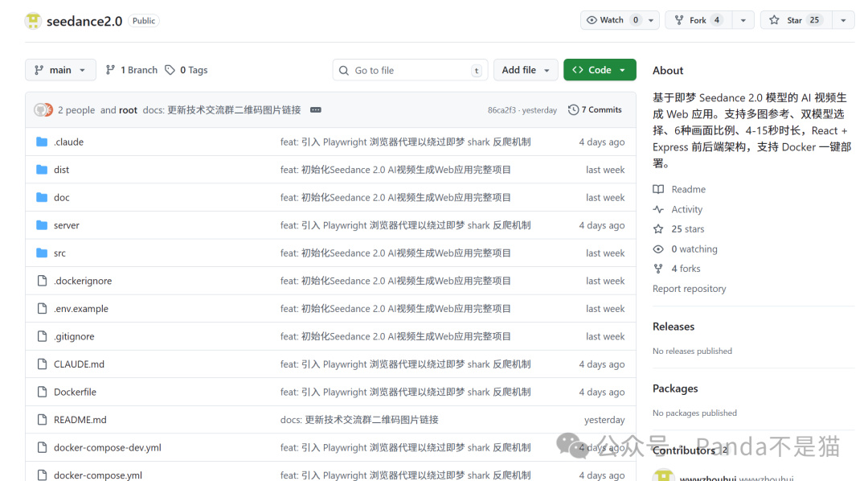The image size is (868, 481).
Task: Open the src folder icon
Action: (42, 253)
